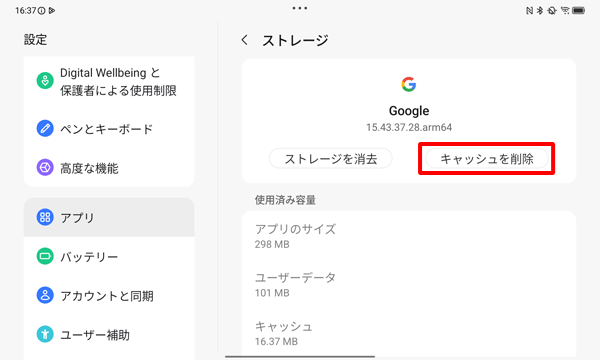Tap the battery indicator in status bar

(x=578, y=11)
